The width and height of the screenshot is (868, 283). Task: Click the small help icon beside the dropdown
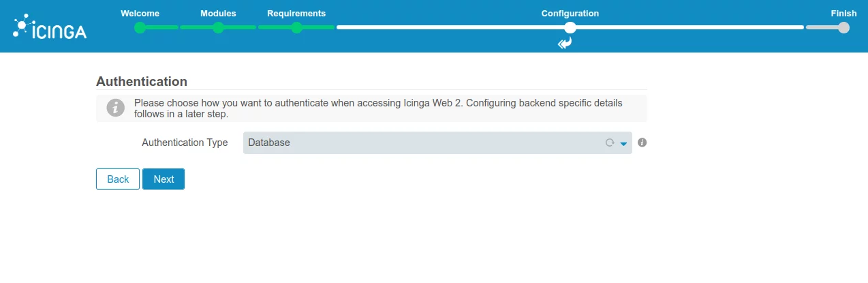point(642,143)
